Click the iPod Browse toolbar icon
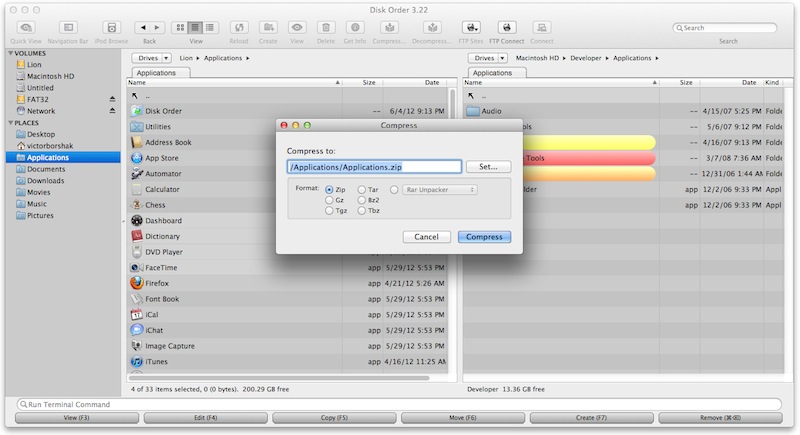The height and width of the screenshot is (435, 800). coord(111,27)
